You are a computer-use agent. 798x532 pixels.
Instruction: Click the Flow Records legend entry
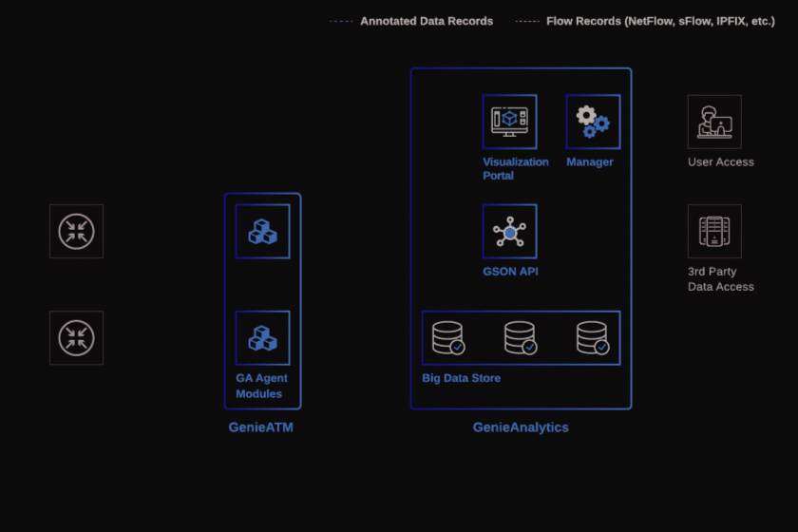[x=645, y=21]
